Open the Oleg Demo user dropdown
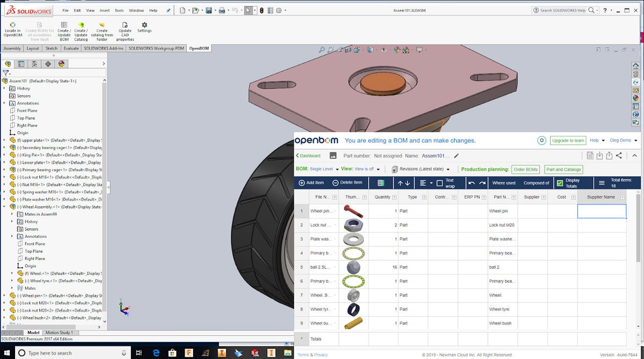This screenshot has width=644, height=359. click(x=625, y=141)
